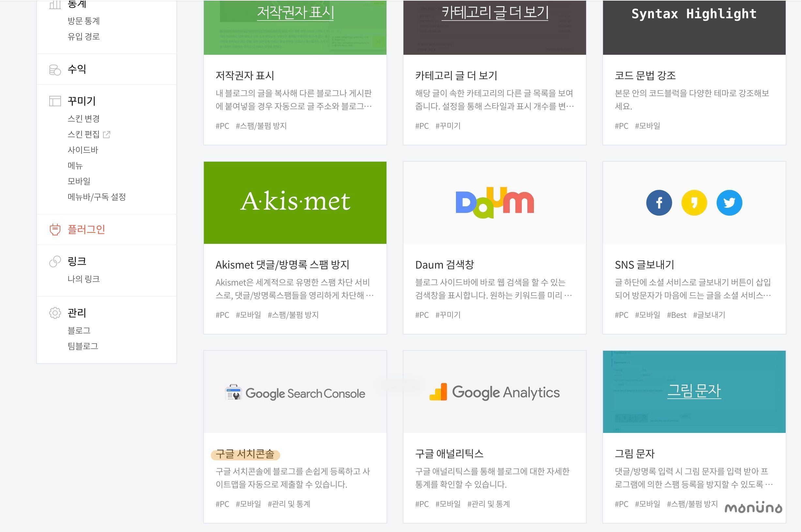Click #꾸미기 tag on 카테고리 글 더 보기 card
This screenshot has height=532, width=801.
(x=448, y=126)
